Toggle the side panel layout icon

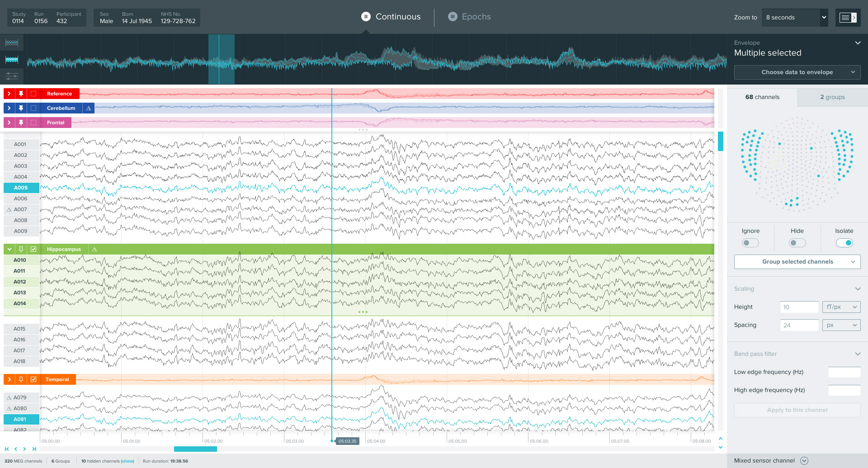click(x=848, y=18)
